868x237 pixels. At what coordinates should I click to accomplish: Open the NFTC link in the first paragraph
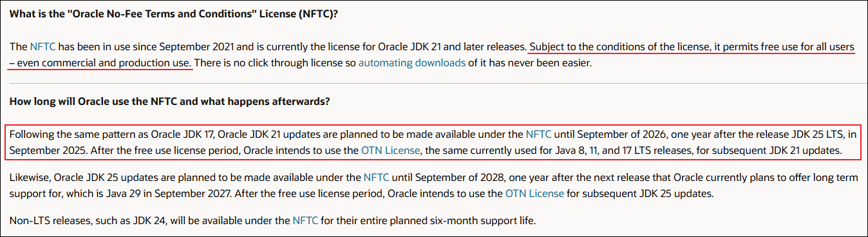click(42, 47)
